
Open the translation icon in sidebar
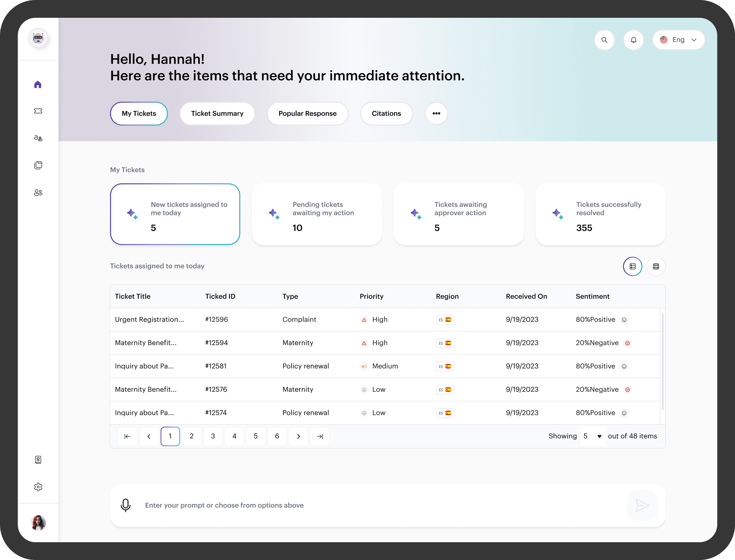coord(38,138)
